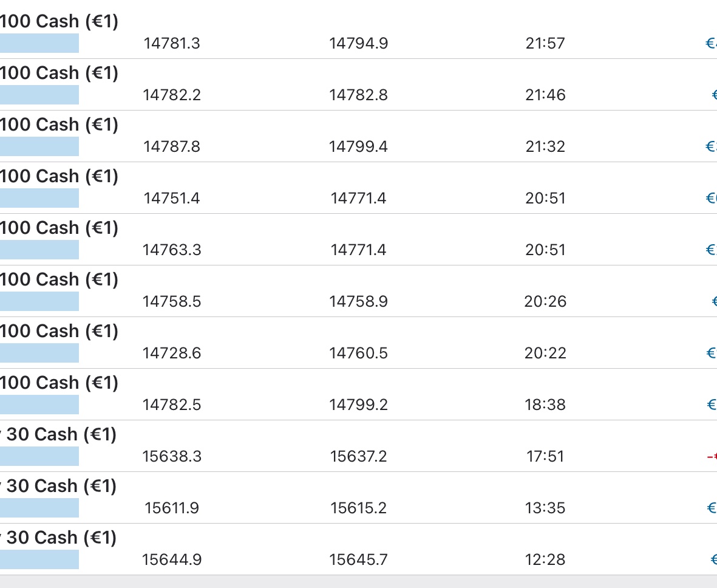Click the 13:35 trade time
Image resolution: width=717 pixels, height=588 pixels.
[545, 508]
